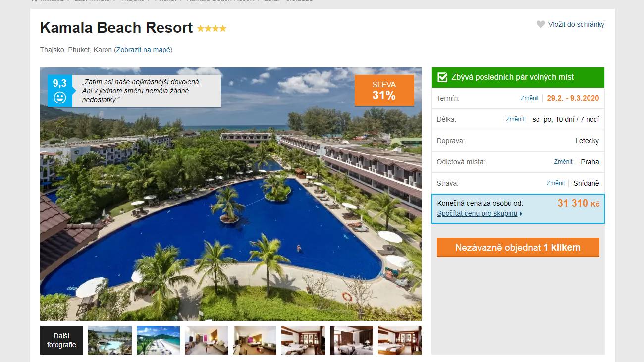Click the main resort pool photo
The image size is (644, 362).
click(231, 194)
